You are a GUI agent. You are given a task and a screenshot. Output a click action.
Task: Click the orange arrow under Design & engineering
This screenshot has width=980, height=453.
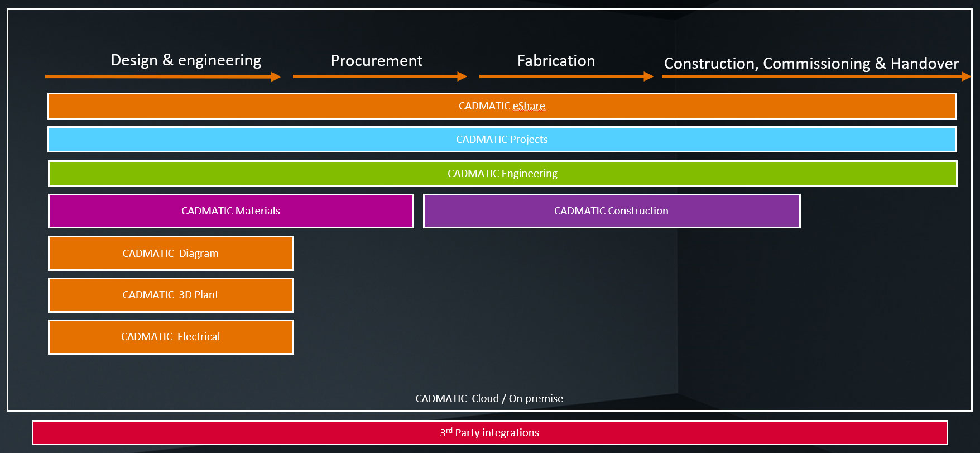(x=162, y=77)
